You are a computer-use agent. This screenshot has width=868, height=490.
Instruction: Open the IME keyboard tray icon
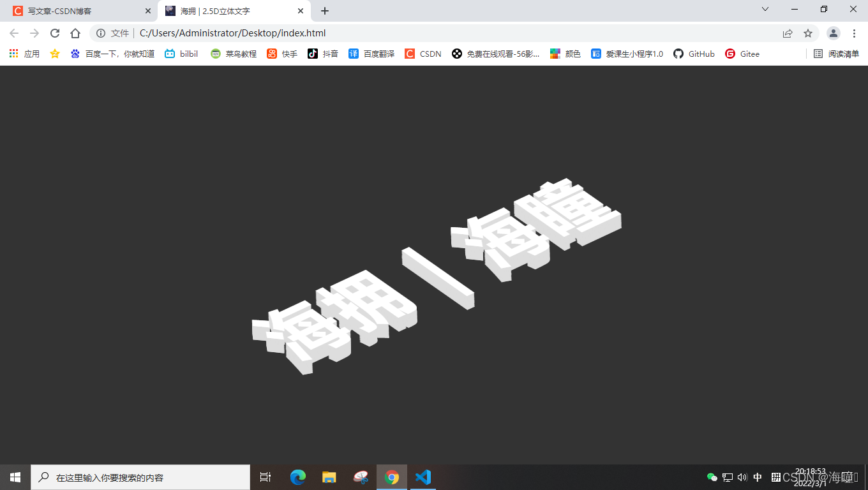[776, 477]
